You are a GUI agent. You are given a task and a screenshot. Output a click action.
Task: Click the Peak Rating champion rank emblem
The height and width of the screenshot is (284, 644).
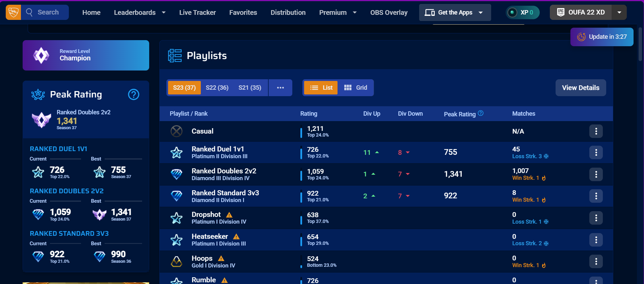42,120
